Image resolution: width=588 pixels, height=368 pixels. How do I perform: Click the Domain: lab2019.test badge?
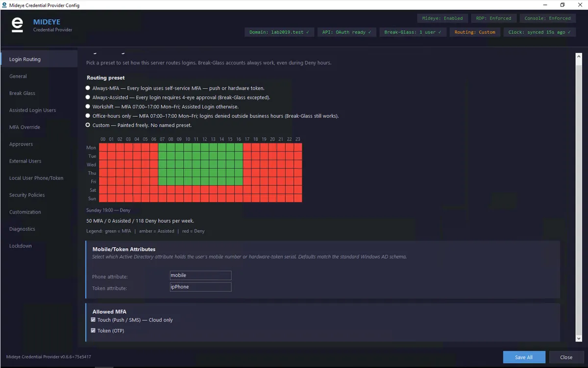[279, 32]
